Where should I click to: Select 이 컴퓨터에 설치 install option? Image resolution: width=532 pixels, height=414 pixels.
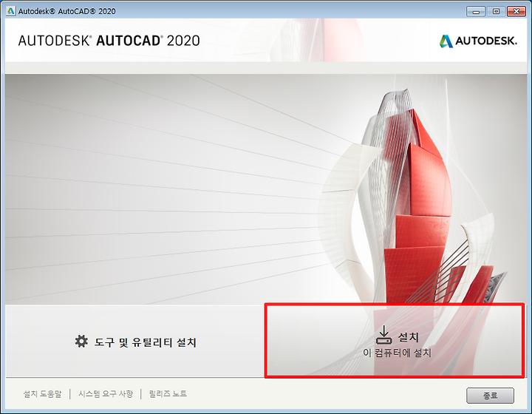tap(395, 340)
